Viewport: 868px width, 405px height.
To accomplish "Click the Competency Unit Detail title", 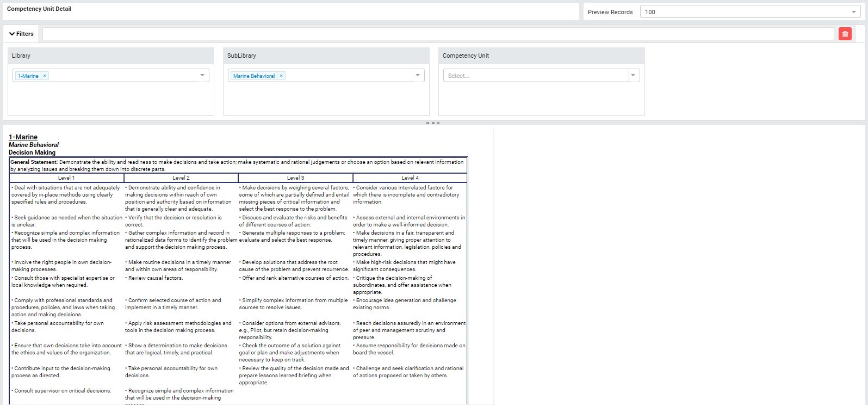I will [39, 9].
